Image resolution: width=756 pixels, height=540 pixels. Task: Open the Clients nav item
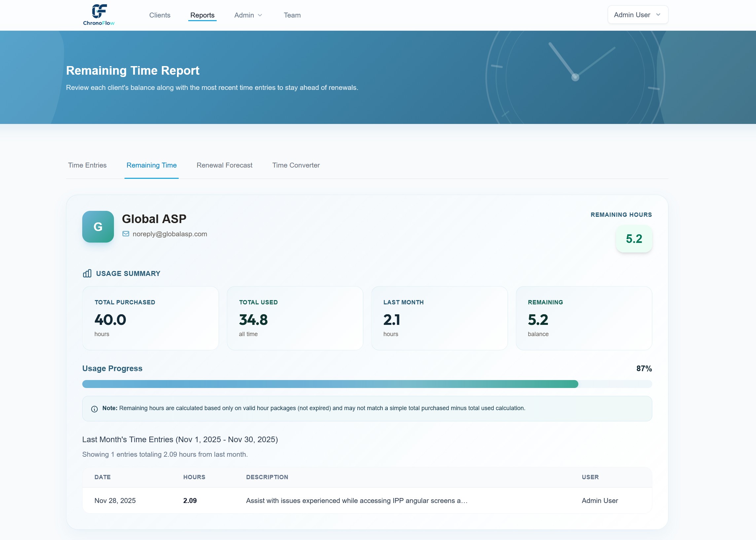pos(160,15)
